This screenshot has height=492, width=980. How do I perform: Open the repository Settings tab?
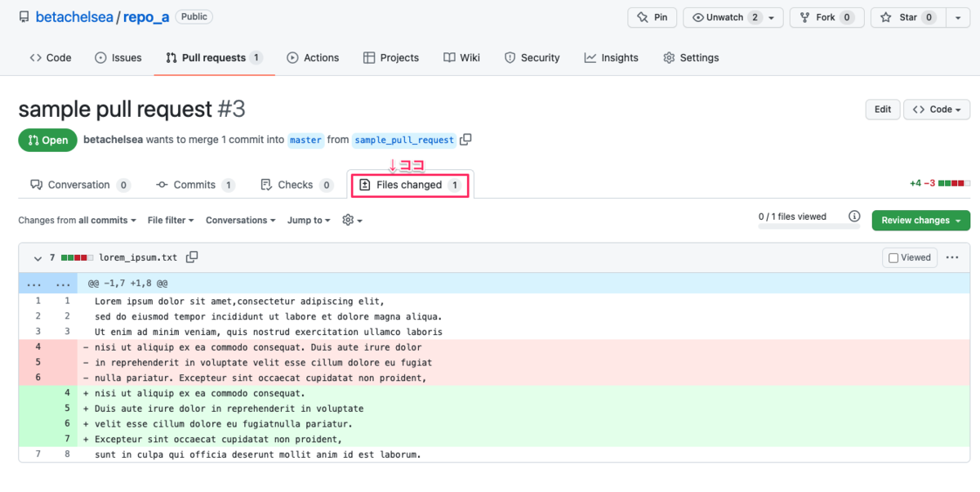[691, 58]
